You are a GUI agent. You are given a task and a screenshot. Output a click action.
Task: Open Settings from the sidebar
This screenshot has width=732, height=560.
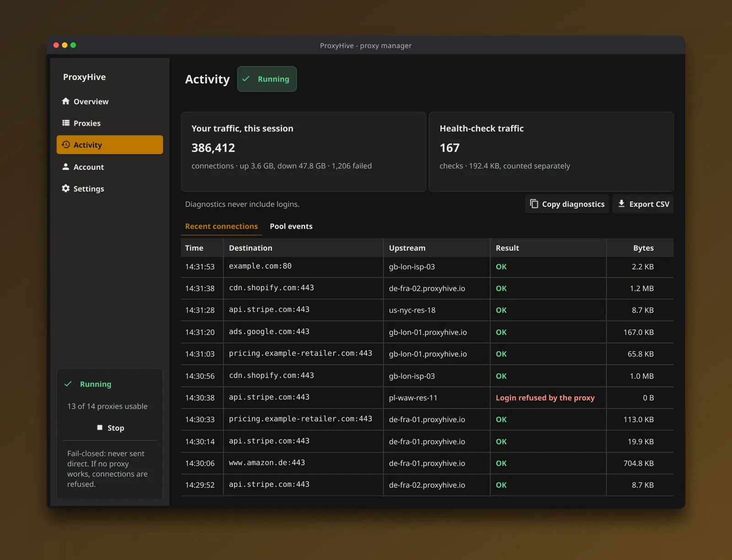click(110, 188)
